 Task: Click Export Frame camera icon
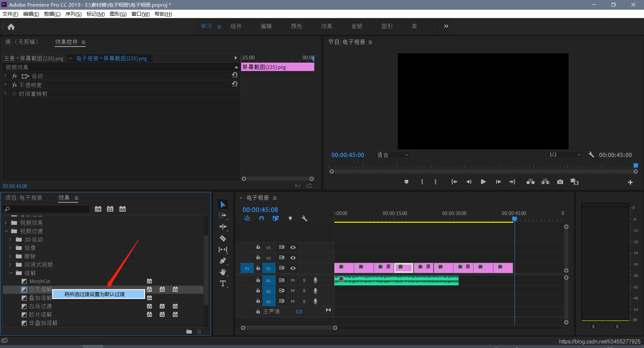click(x=560, y=182)
